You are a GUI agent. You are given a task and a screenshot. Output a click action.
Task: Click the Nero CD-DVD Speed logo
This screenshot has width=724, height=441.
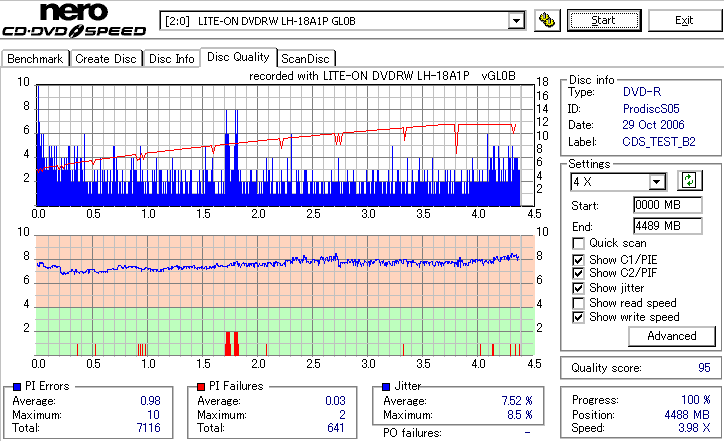[74, 19]
